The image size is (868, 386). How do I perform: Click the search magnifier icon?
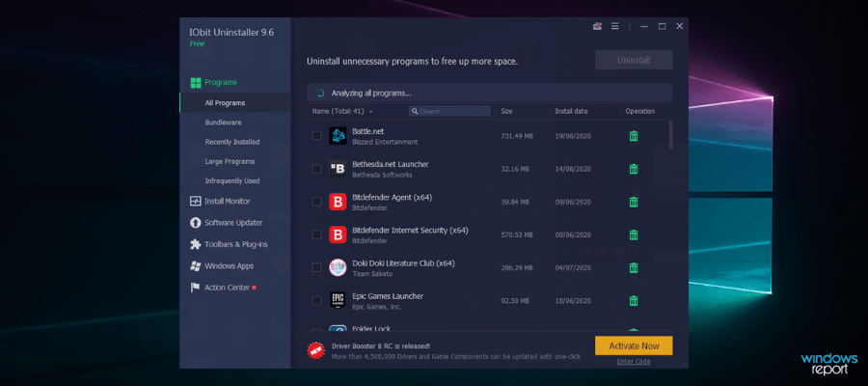[x=415, y=111]
